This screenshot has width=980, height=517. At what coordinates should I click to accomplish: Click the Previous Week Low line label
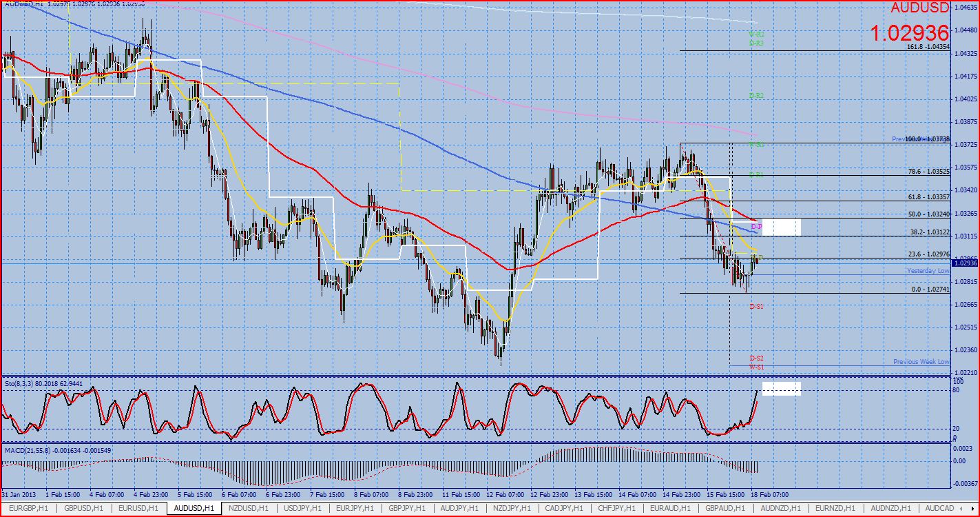point(921,362)
